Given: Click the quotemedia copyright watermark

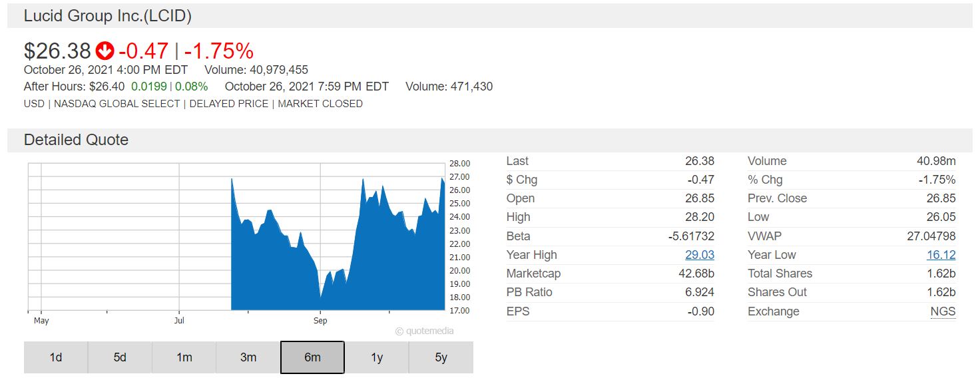Looking at the screenshot, I should coord(424,331).
